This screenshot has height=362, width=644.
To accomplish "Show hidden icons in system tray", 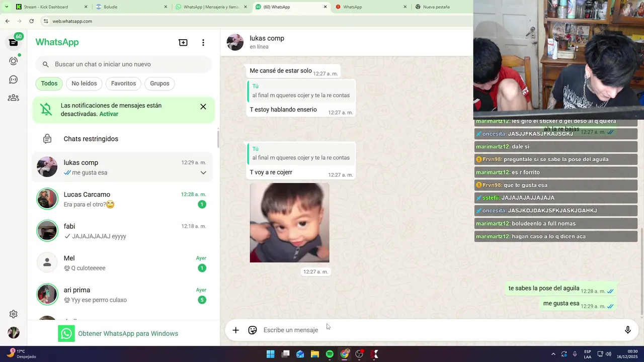I will click(553, 354).
